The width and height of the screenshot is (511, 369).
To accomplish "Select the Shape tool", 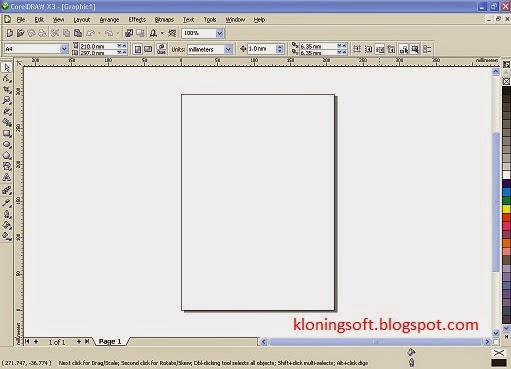I will 7,79.
